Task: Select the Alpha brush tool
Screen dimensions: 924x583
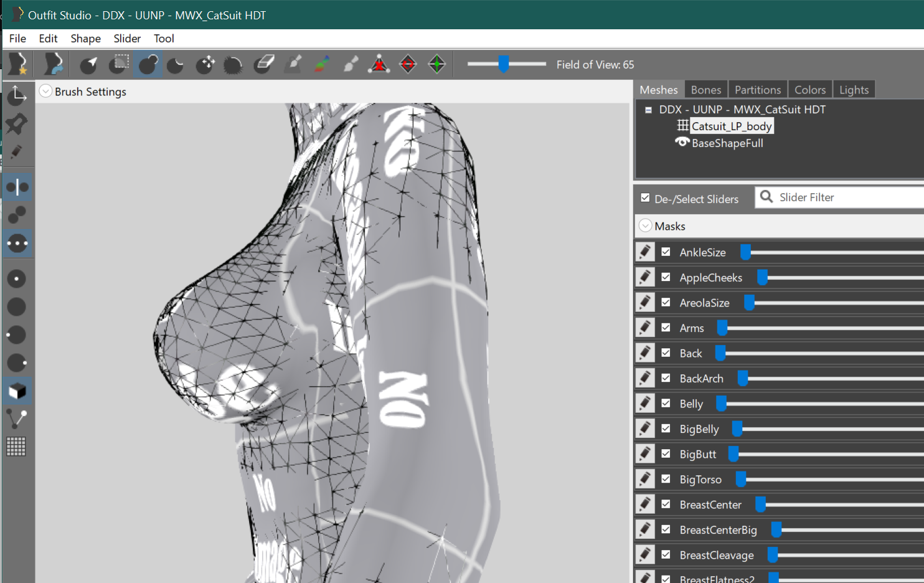Action: (351, 64)
